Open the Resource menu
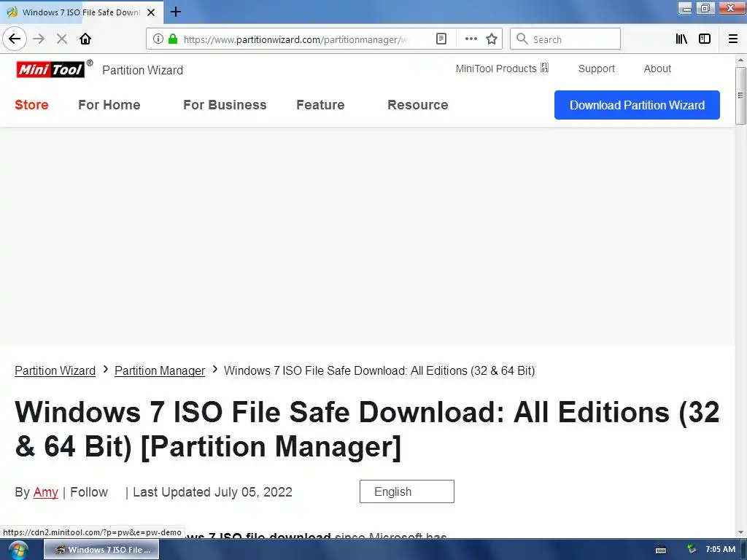747x560 pixels. (418, 105)
